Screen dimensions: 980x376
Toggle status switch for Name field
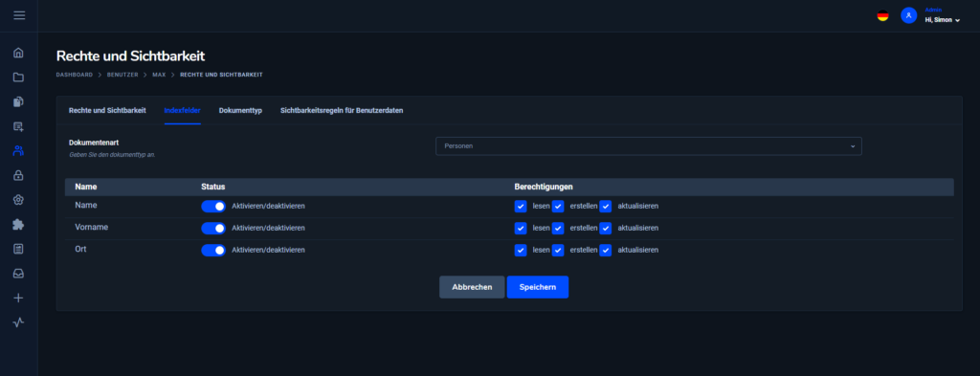pyautogui.click(x=213, y=206)
